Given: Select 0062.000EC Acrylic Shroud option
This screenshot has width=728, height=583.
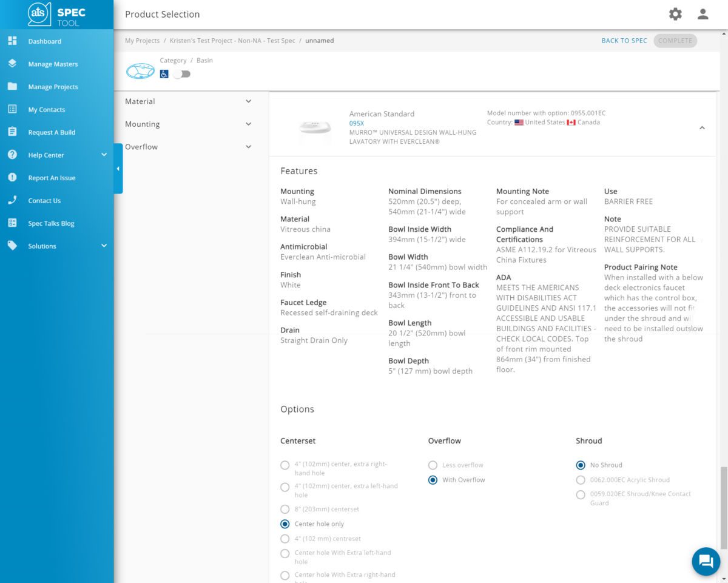Looking at the screenshot, I should coord(581,480).
